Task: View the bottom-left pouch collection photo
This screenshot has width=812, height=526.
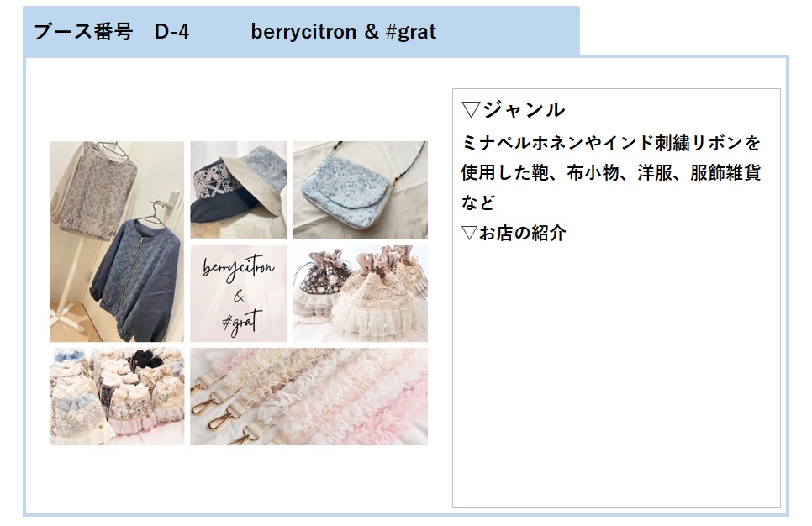Action: coord(116,396)
